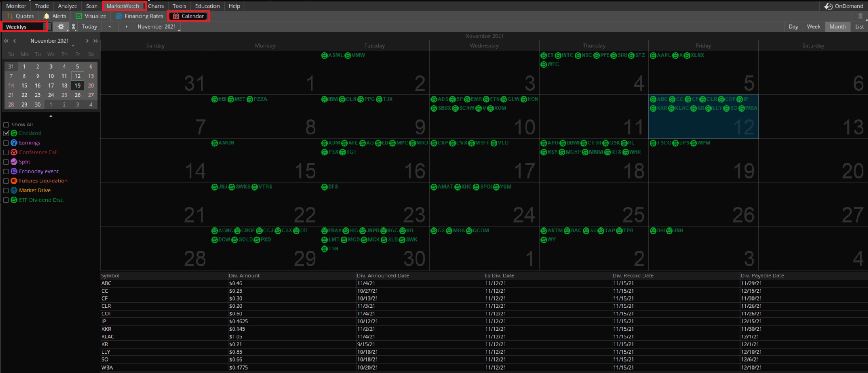Click the ASML dividend event on Tuesday 2
868x373 pixels.
pos(332,55)
